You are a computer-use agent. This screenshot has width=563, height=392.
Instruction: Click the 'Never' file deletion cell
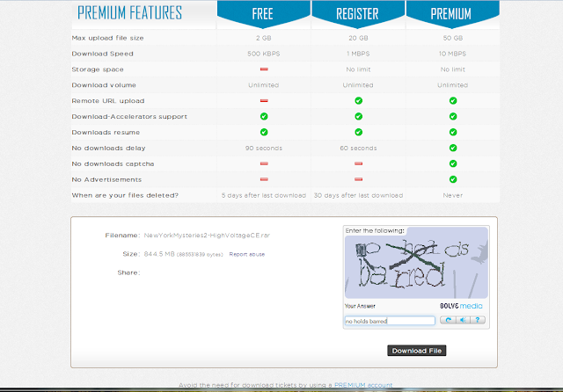click(453, 195)
